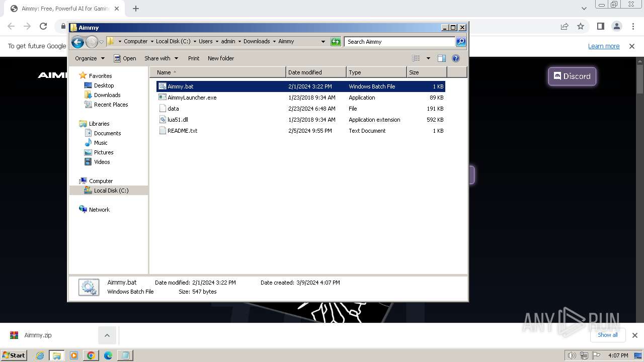Click the Search Aimmy input field

click(400, 42)
